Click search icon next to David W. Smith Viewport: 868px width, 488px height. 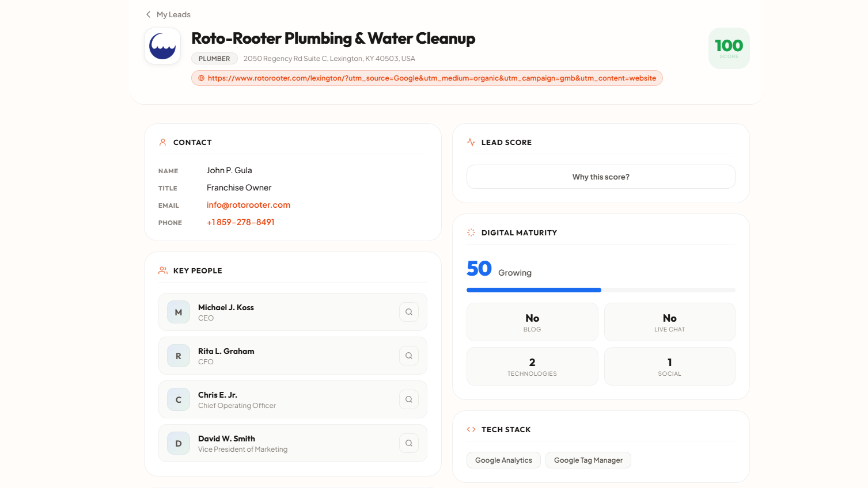(408, 443)
